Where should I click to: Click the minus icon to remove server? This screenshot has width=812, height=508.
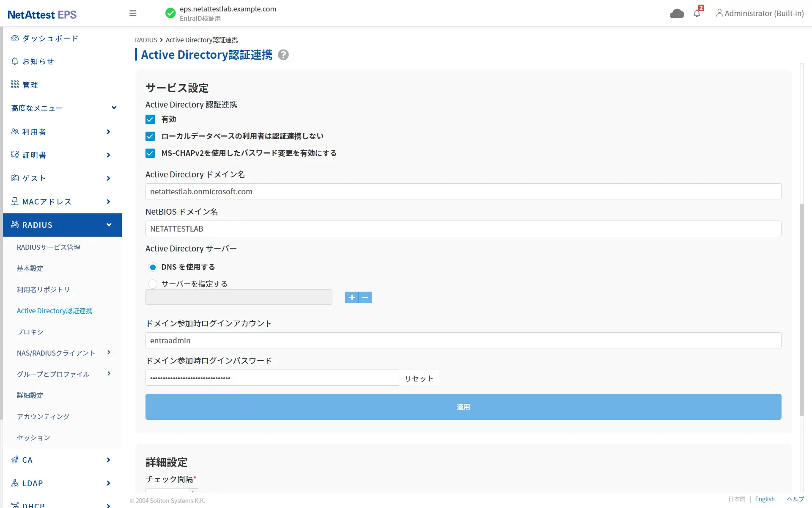pyautogui.click(x=365, y=298)
